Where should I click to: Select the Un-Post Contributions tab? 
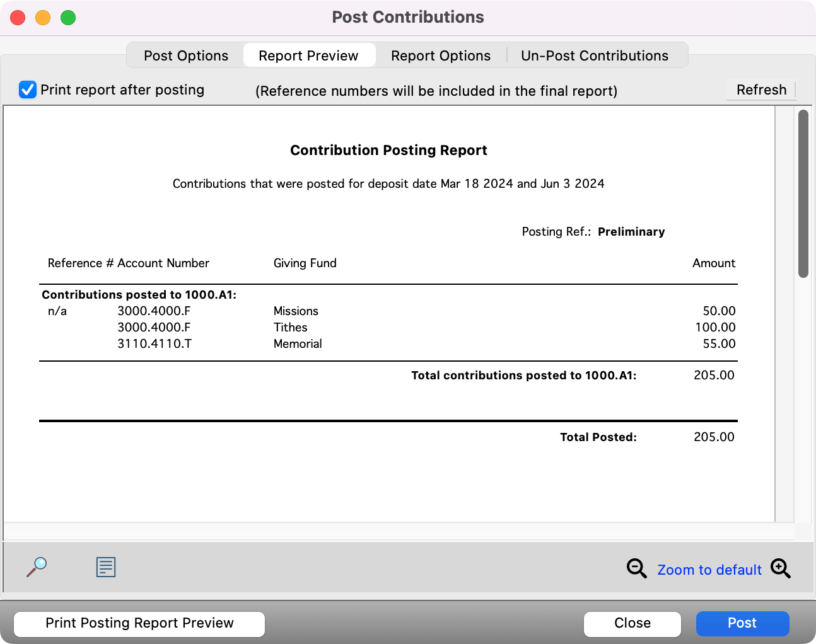594,55
